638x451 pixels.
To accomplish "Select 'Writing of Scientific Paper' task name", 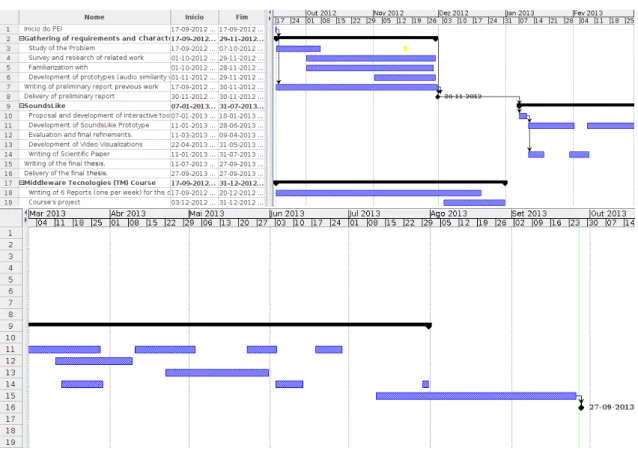I will 69,154.
